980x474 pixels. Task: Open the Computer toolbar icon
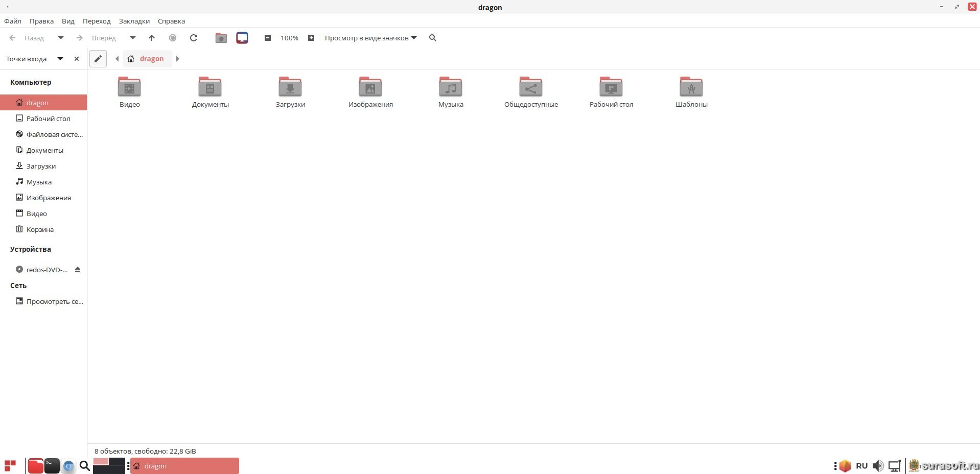[x=242, y=38]
